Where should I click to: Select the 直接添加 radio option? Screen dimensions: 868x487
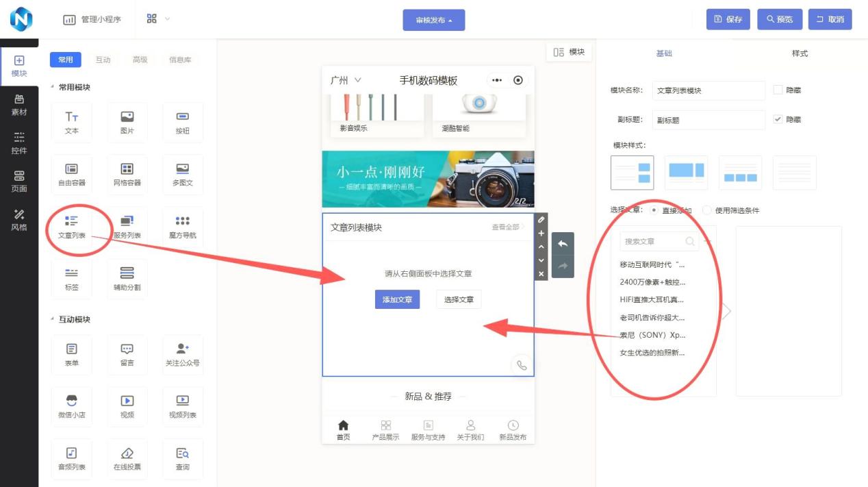coord(654,210)
